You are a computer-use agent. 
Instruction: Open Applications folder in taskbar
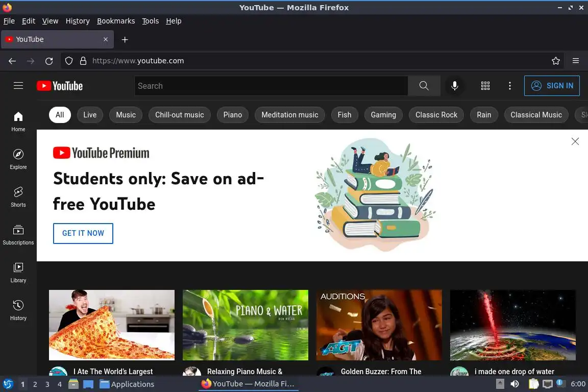pos(127,384)
